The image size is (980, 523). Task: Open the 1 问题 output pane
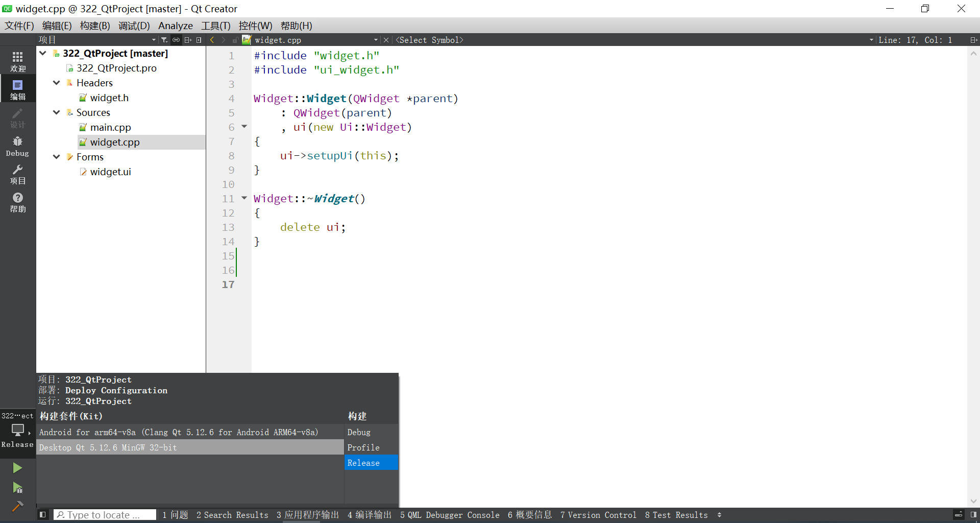[x=175, y=515]
